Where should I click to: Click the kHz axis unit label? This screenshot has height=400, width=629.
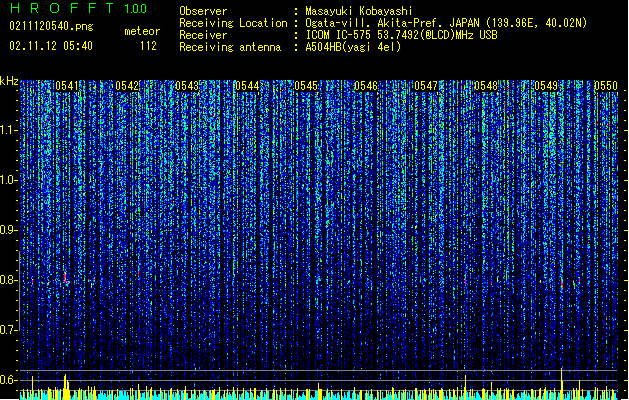[9, 81]
